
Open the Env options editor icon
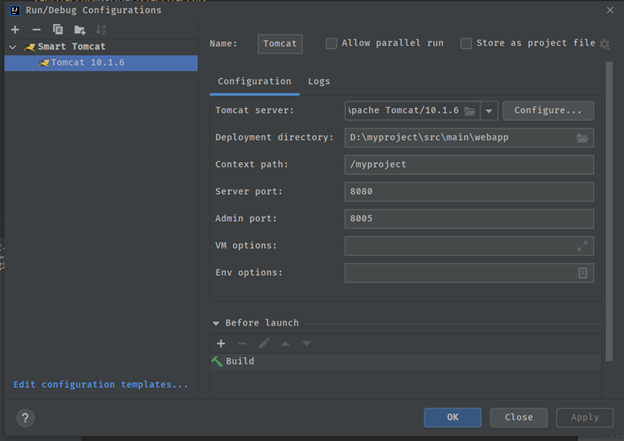[x=583, y=273]
